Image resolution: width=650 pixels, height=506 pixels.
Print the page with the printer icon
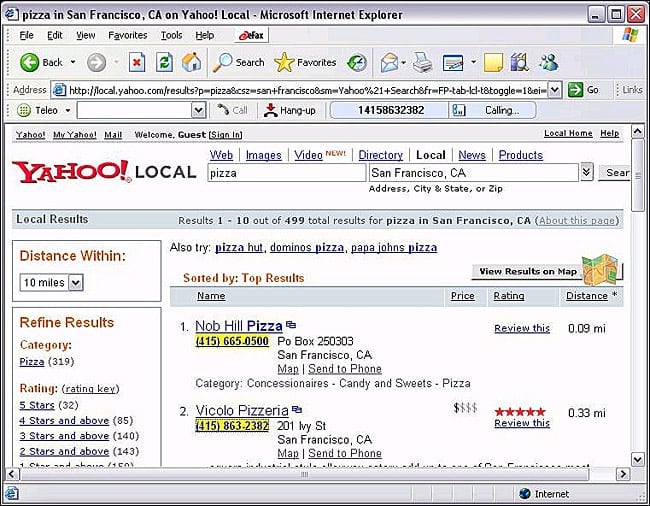pos(422,63)
